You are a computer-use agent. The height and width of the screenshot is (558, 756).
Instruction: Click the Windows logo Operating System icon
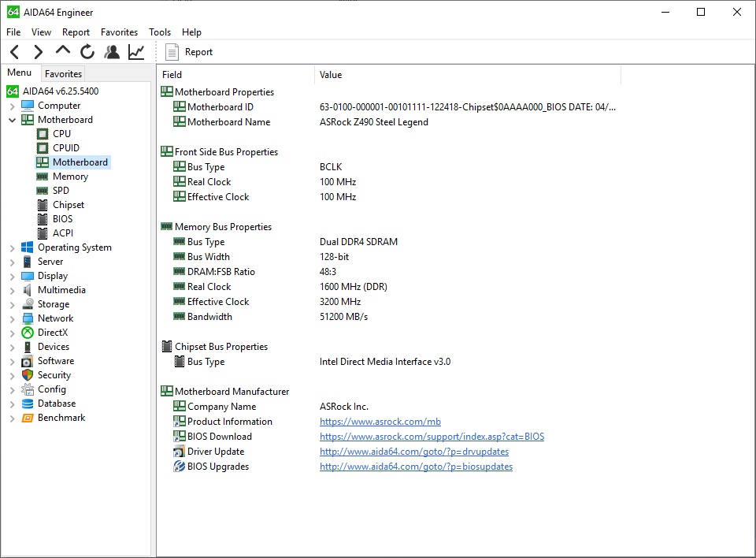coord(28,247)
